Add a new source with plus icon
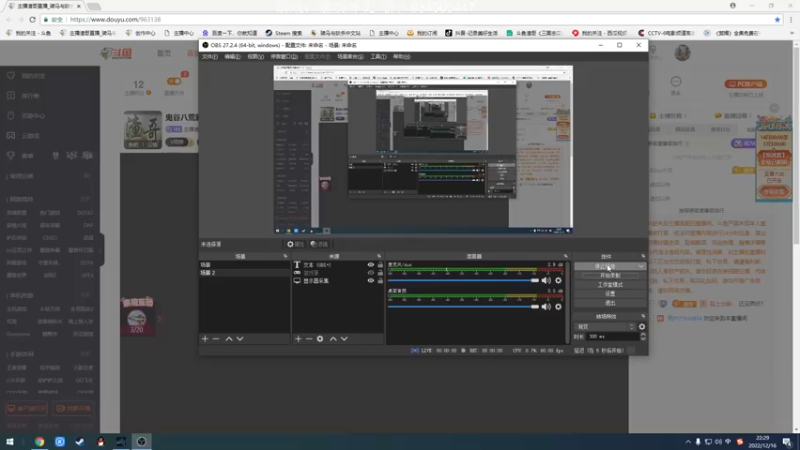This screenshot has height=450, width=800. pos(298,339)
